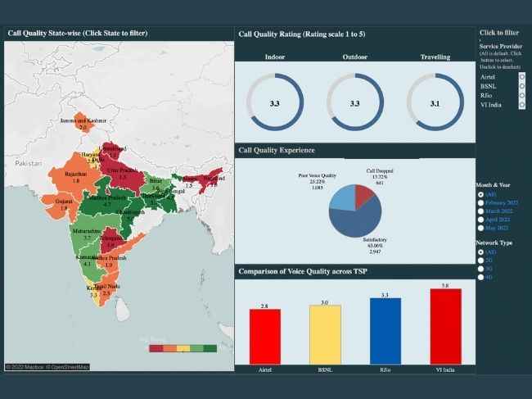Click the 'Call Quality Experience' heading

click(x=277, y=150)
